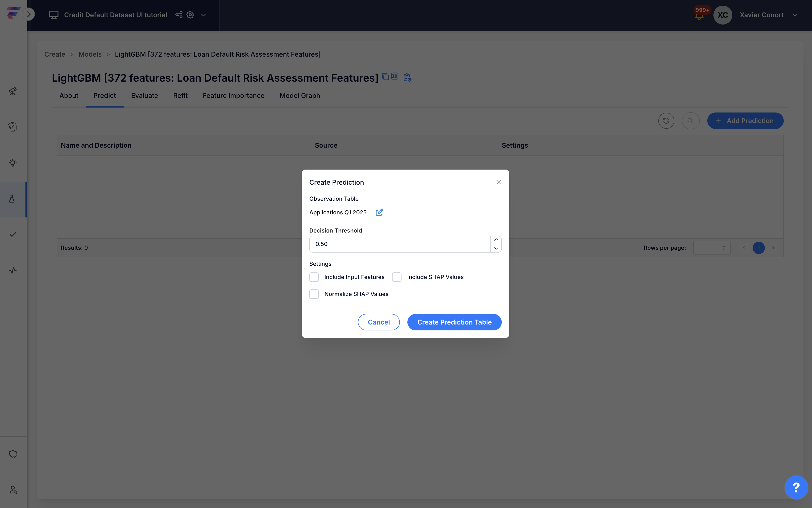Open the Rows per page selector
The width and height of the screenshot is (812, 508).
click(712, 248)
